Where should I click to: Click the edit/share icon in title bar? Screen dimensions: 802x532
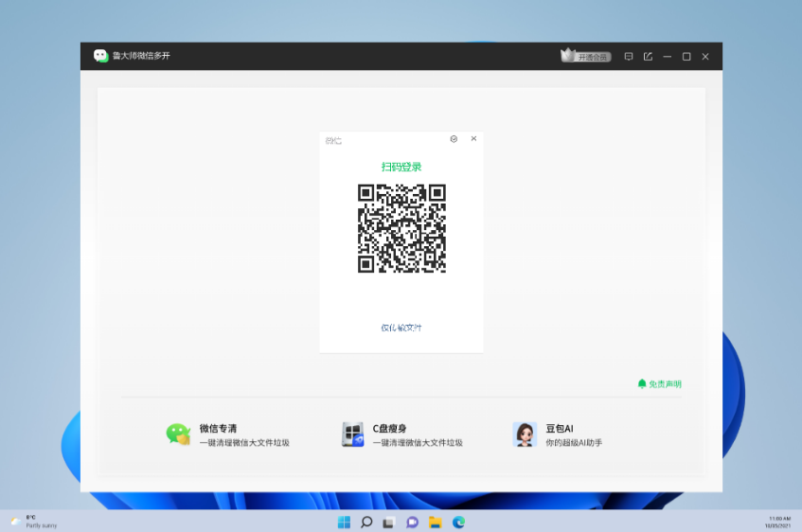pyautogui.click(x=648, y=56)
